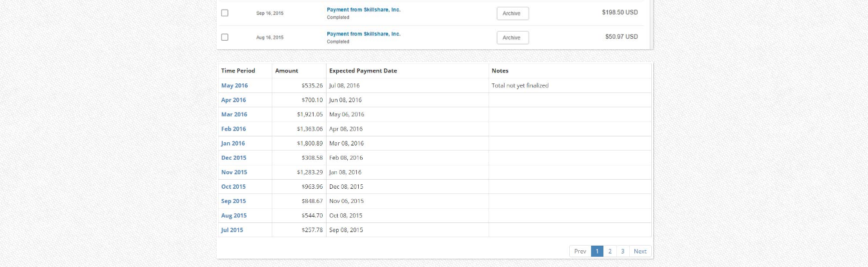Open the Dec 2015 period link
Screen dimensions: 868x267
click(x=234, y=158)
